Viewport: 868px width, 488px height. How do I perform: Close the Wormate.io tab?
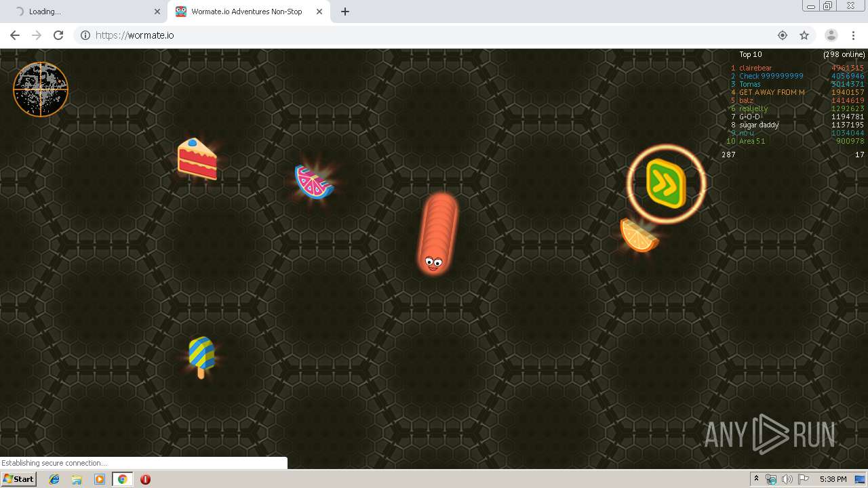(319, 12)
